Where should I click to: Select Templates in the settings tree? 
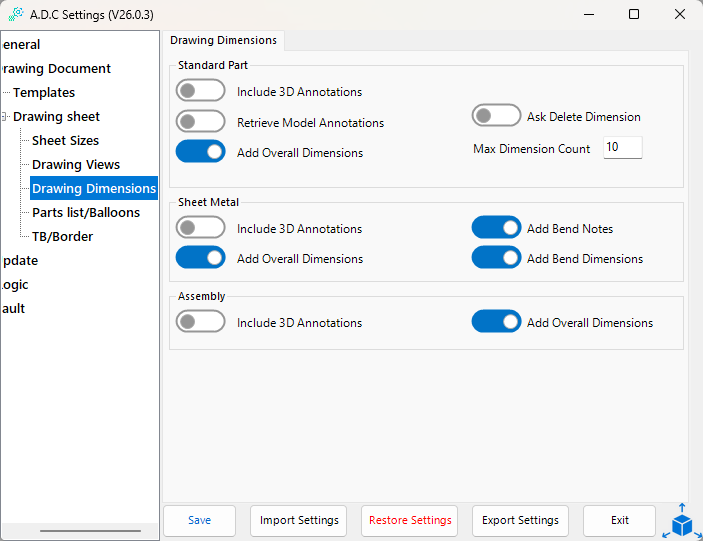(44, 93)
